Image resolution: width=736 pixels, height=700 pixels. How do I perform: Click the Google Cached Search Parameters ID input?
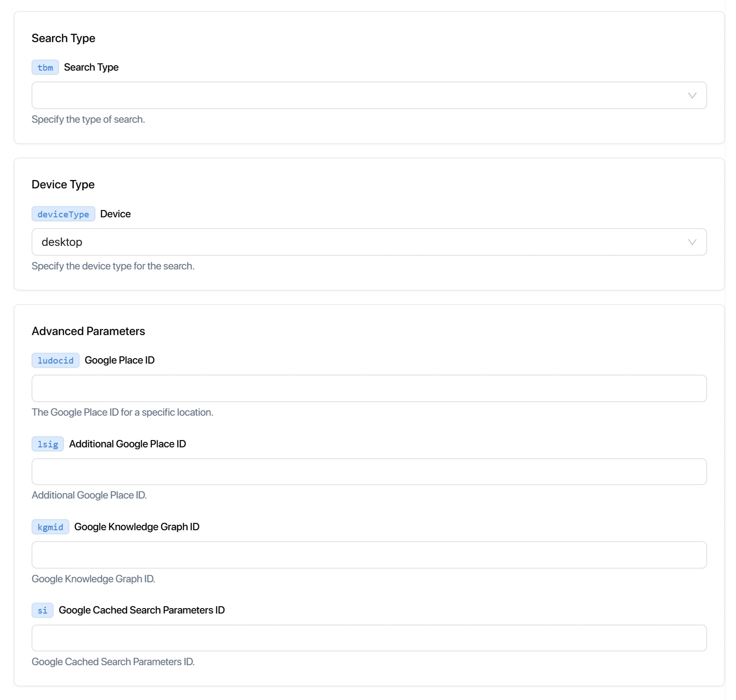click(x=369, y=638)
